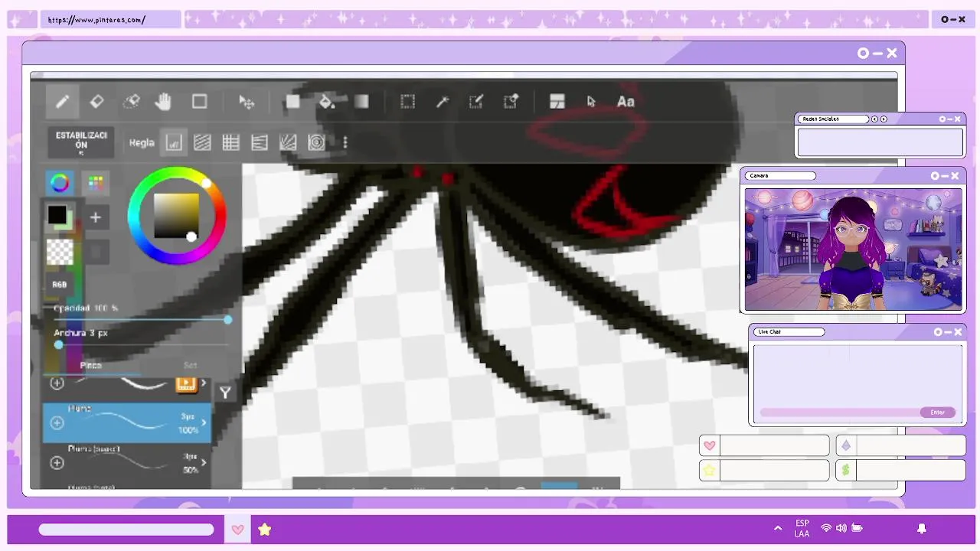Switch to the Pincel brush tab
Image resolution: width=980 pixels, height=551 pixels.
[90, 366]
